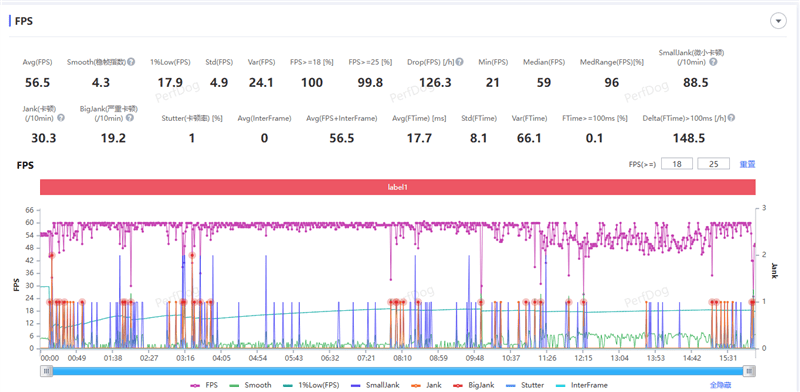Grab the right handle of time range slider
Screen dimensions: 800x392
pos(749,371)
